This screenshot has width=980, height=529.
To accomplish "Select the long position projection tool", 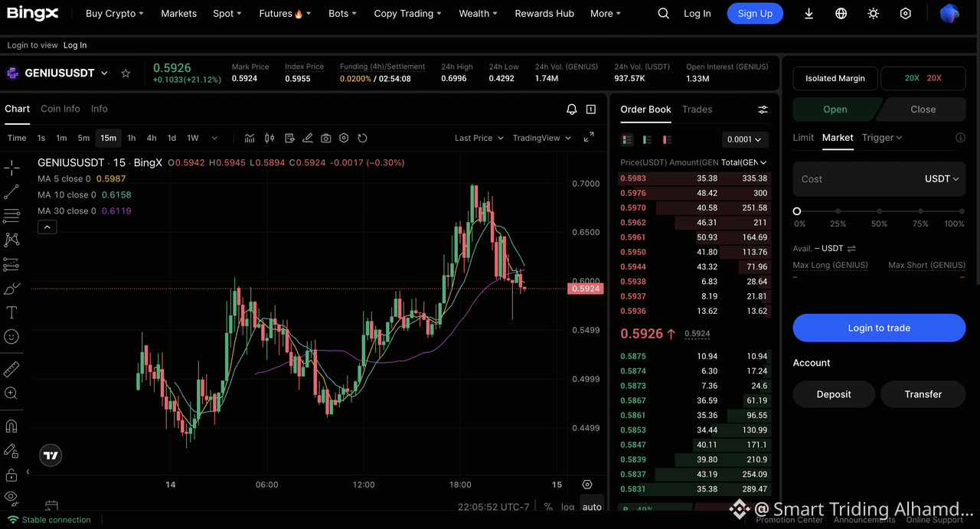I will 11,264.
